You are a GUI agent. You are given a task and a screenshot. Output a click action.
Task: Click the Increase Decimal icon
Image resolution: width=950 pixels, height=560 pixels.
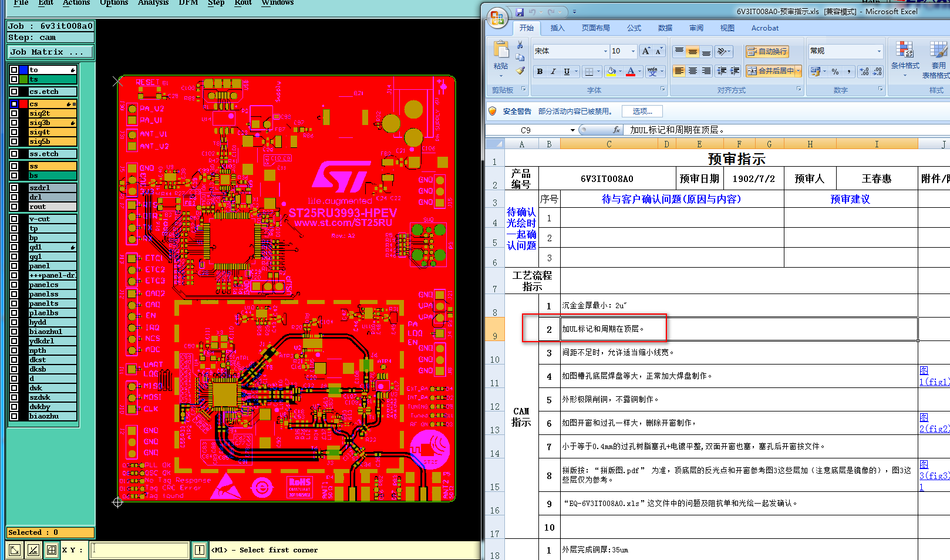(x=864, y=72)
